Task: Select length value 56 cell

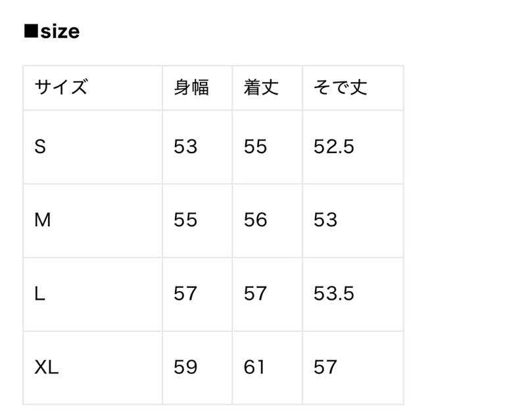Action: (255, 220)
